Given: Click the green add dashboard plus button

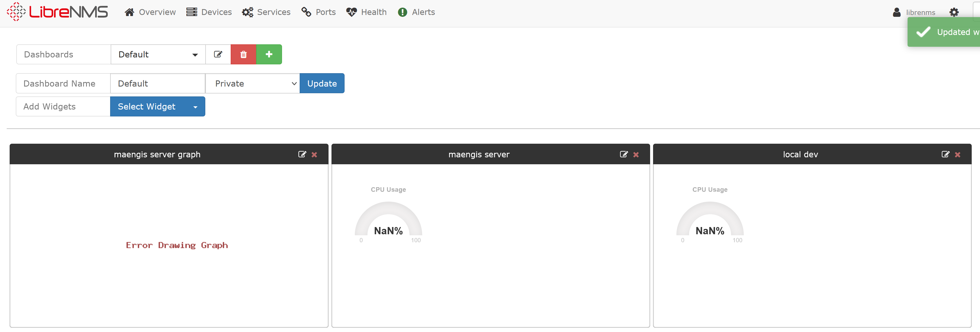Looking at the screenshot, I should point(269,54).
